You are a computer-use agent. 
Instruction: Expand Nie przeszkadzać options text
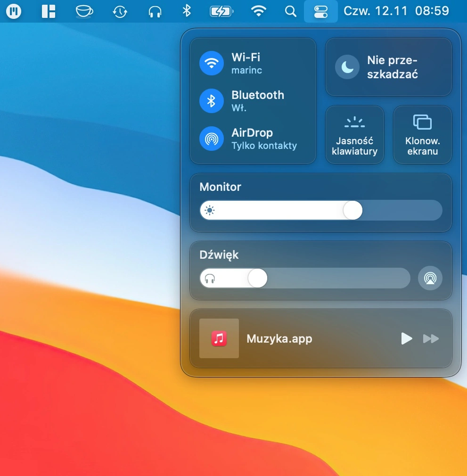(393, 67)
